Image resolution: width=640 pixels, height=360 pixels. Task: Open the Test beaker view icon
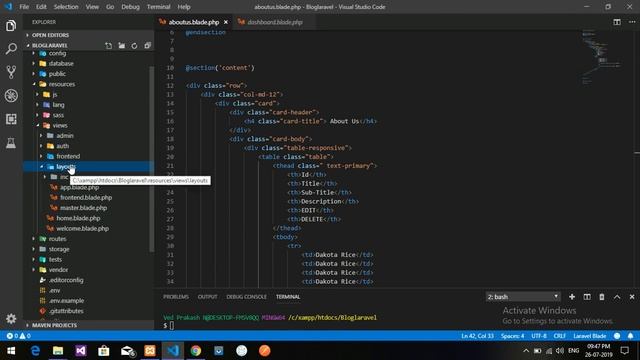[x=11, y=142]
